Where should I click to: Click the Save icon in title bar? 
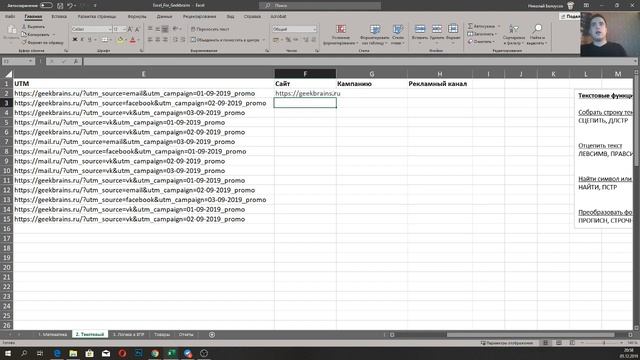[x=60, y=6]
